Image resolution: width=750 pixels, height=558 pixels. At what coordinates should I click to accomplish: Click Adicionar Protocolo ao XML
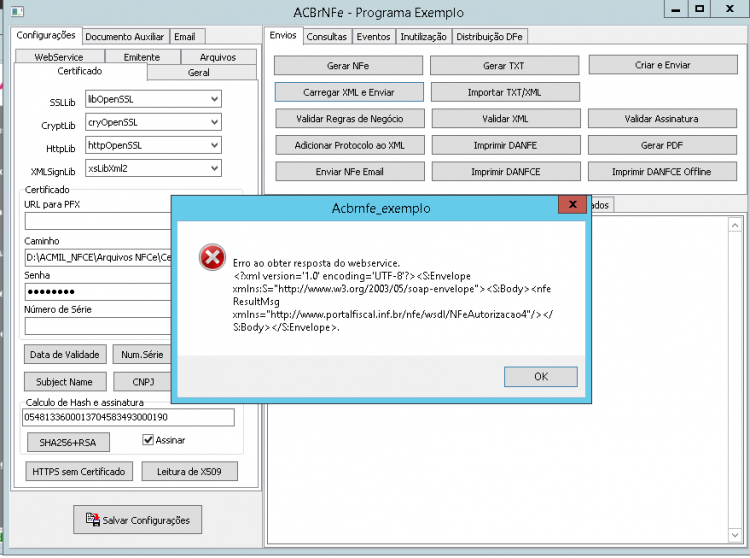[x=350, y=145]
